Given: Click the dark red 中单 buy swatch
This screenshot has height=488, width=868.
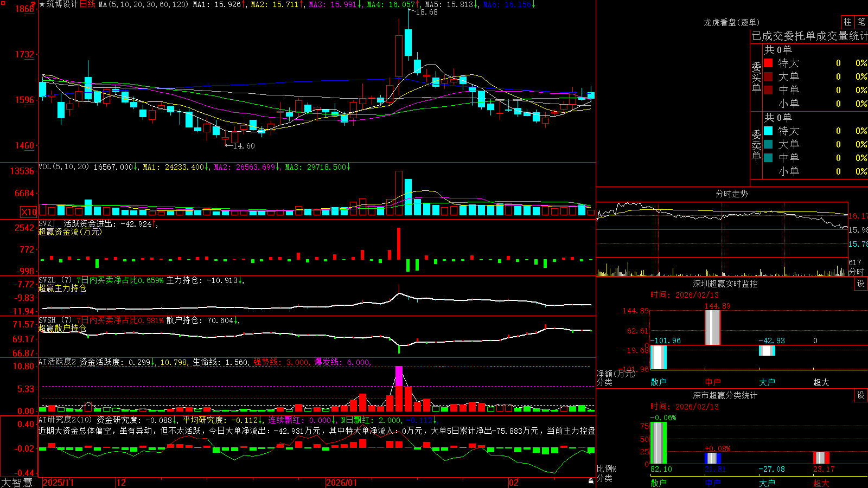Looking at the screenshot, I should (x=768, y=90).
